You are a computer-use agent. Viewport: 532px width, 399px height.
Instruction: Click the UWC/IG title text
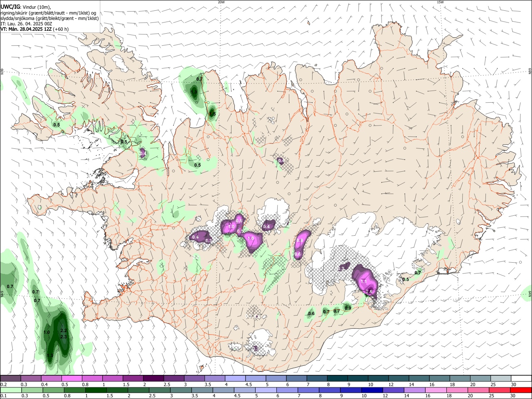[10, 7]
